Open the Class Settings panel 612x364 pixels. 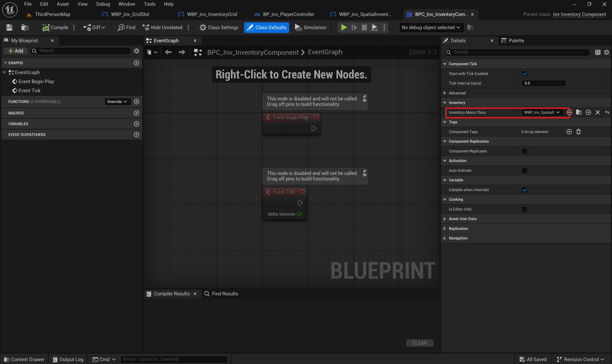[219, 27]
